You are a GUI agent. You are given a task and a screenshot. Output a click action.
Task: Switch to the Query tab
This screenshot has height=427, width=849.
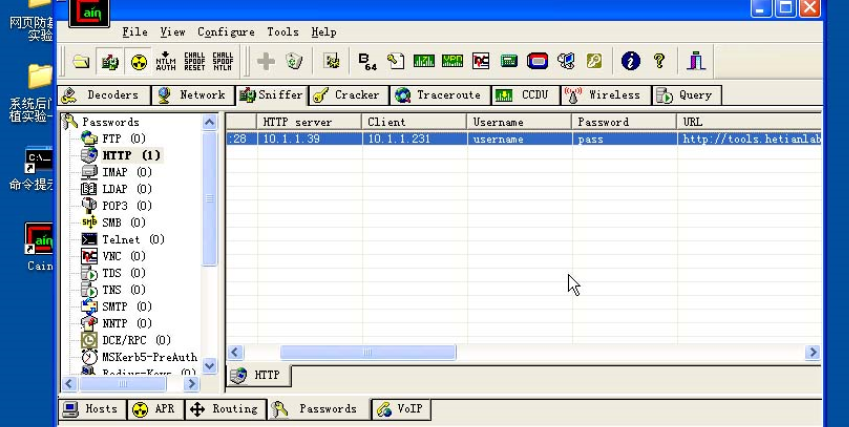point(687,95)
